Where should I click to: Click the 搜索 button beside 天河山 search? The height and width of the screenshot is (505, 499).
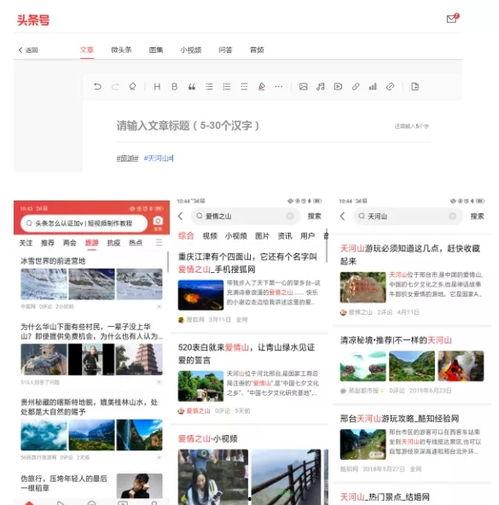[x=477, y=216]
